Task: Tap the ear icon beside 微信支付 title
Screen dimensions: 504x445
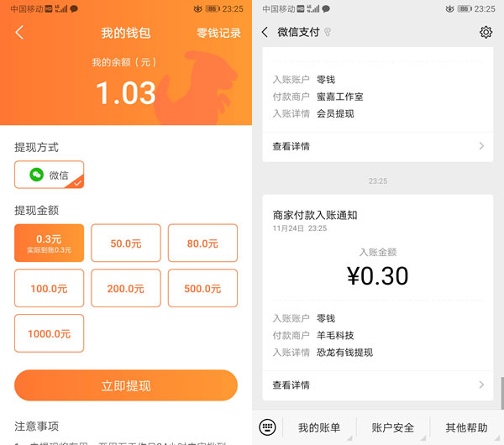Action: [328, 33]
